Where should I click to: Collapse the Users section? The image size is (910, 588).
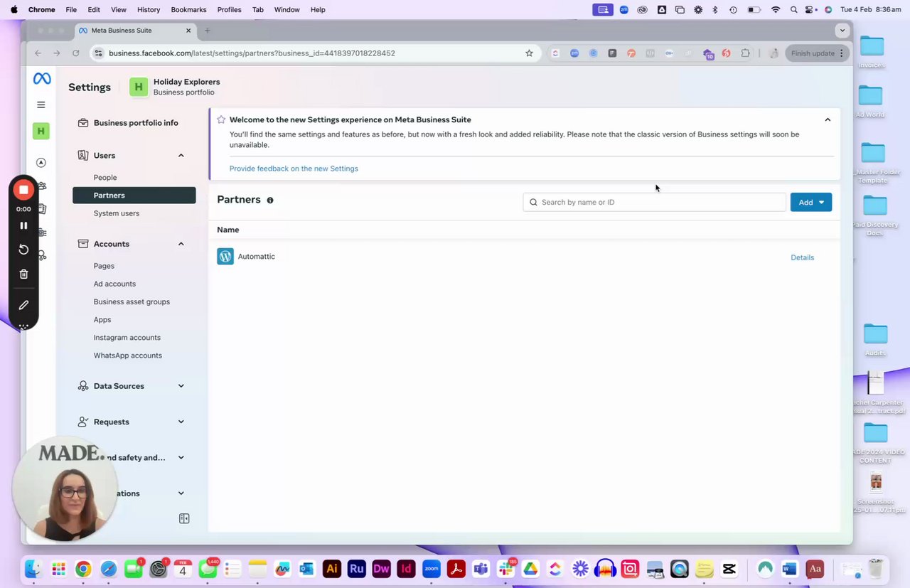click(x=181, y=155)
